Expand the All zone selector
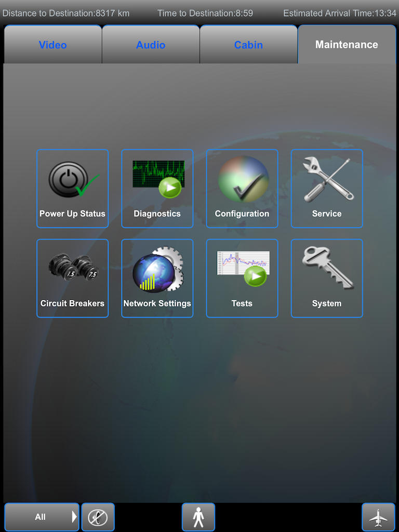The image size is (399, 532). click(x=42, y=517)
